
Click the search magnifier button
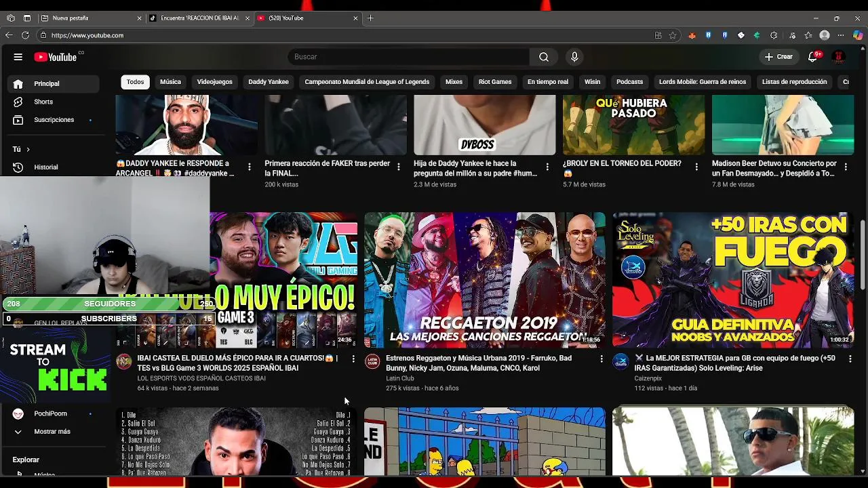[x=544, y=57]
